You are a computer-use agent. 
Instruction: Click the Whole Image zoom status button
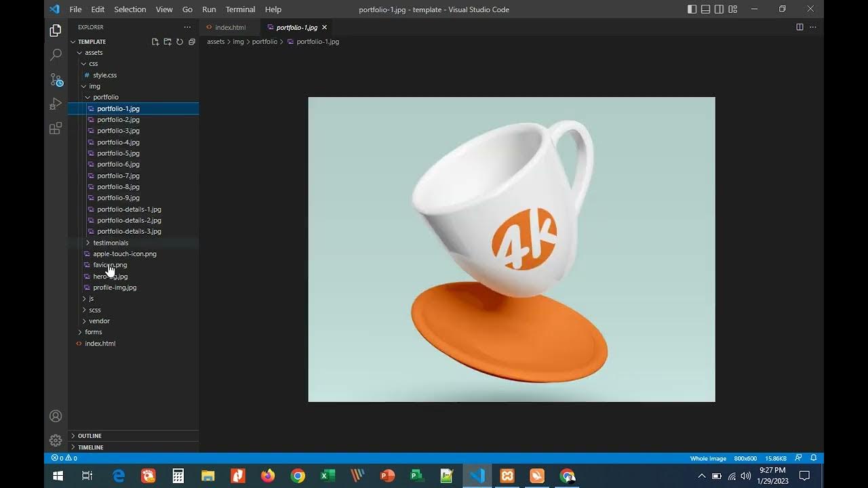pos(708,458)
